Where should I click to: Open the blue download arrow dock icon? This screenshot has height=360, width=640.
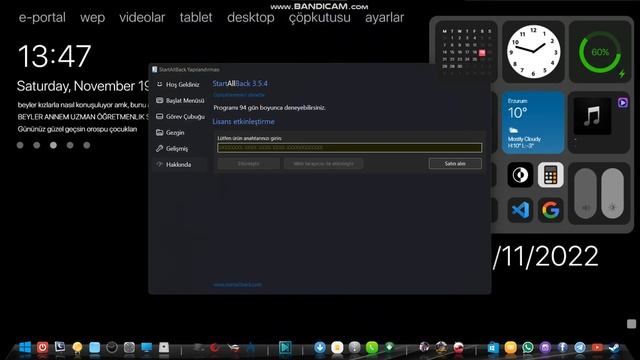pyautogui.click(x=320, y=348)
